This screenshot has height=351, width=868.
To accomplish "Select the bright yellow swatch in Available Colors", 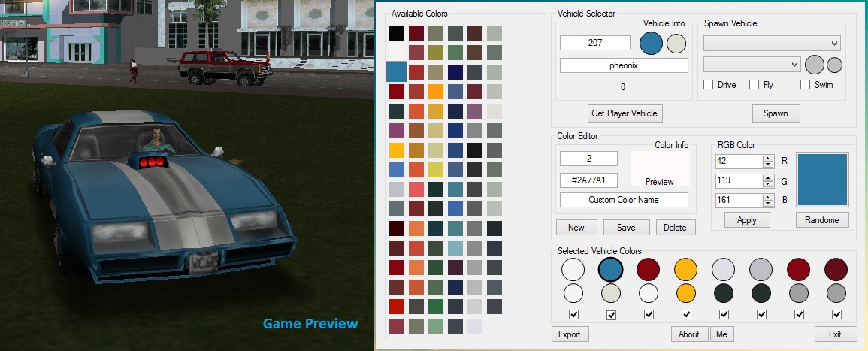I will (396, 150).
